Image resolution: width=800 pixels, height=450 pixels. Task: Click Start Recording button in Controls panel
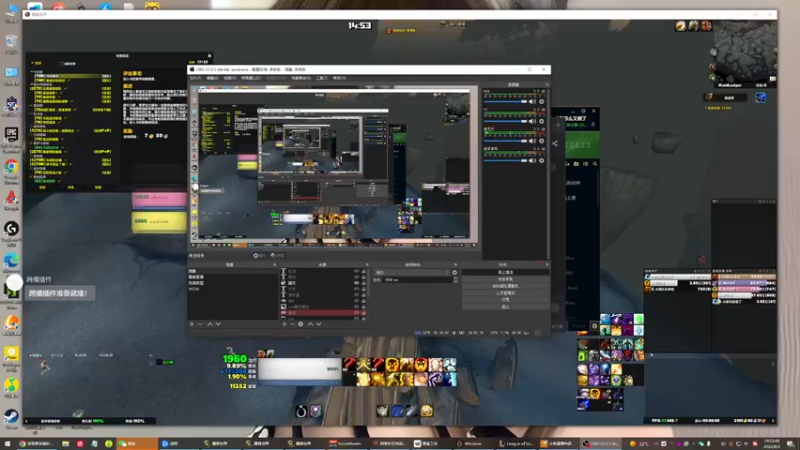pyautogui.click(x=505, y=279)
